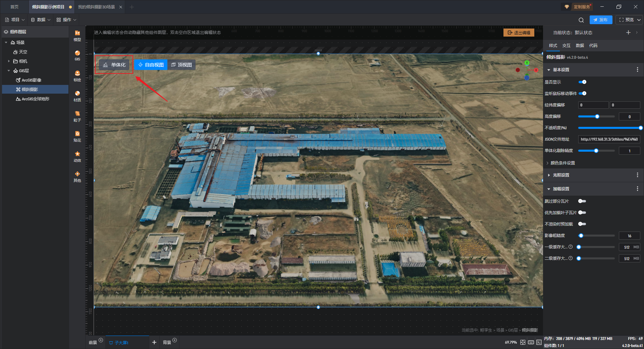Open the console terminal icon
644x349 pixels.
pos(539,342)
